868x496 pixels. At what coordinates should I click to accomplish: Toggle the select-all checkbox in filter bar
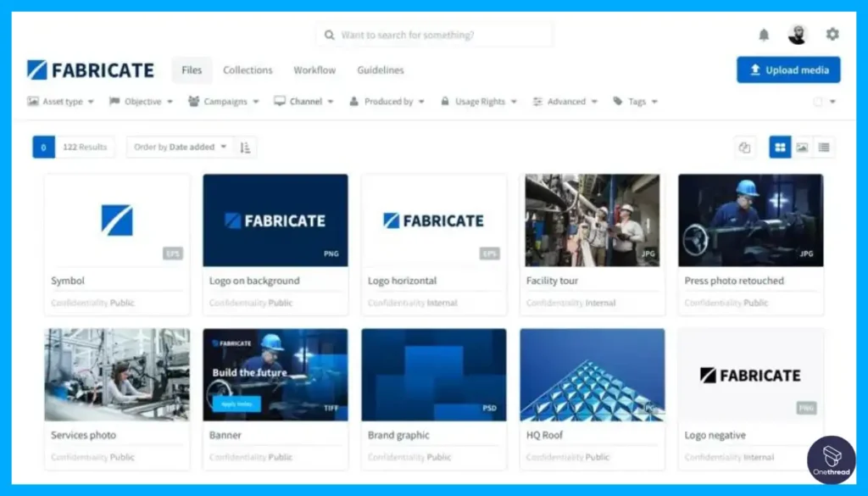(x=818, y=102)
